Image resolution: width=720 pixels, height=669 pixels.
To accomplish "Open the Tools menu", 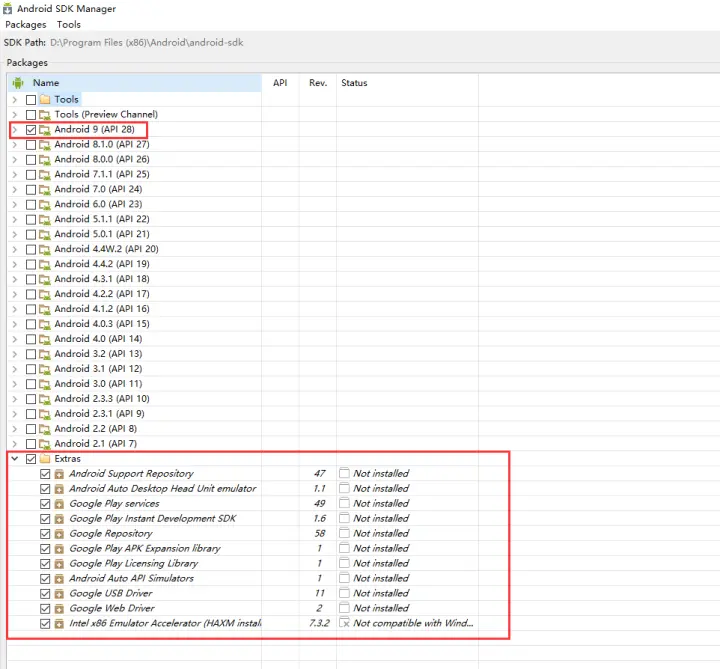I will (69, 24).
